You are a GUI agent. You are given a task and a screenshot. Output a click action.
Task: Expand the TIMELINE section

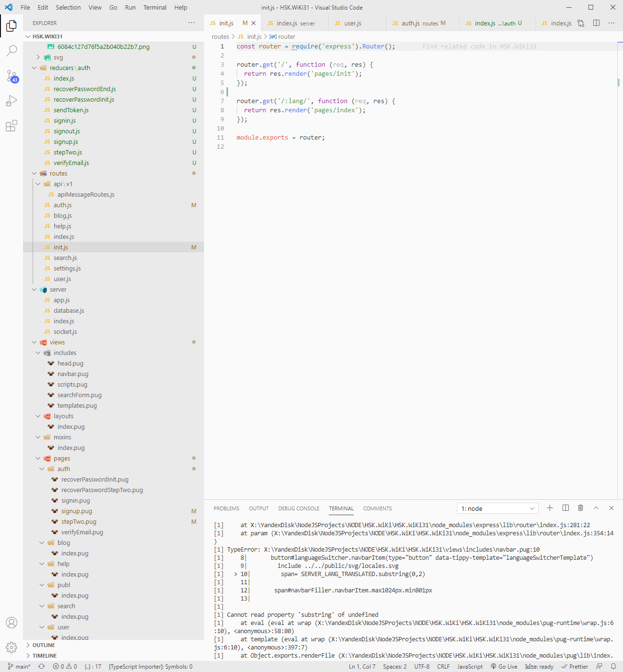coord(113,656)
